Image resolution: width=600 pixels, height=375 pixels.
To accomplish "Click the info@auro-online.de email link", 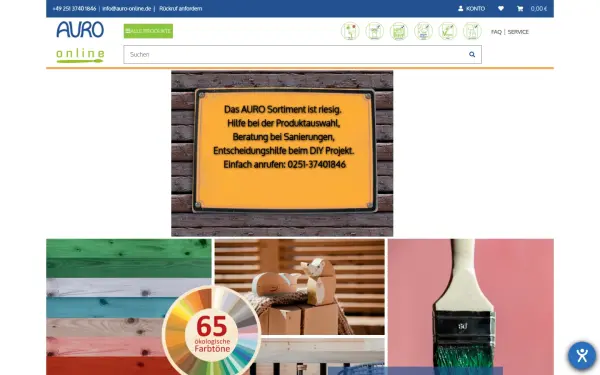I will (127, 8).
